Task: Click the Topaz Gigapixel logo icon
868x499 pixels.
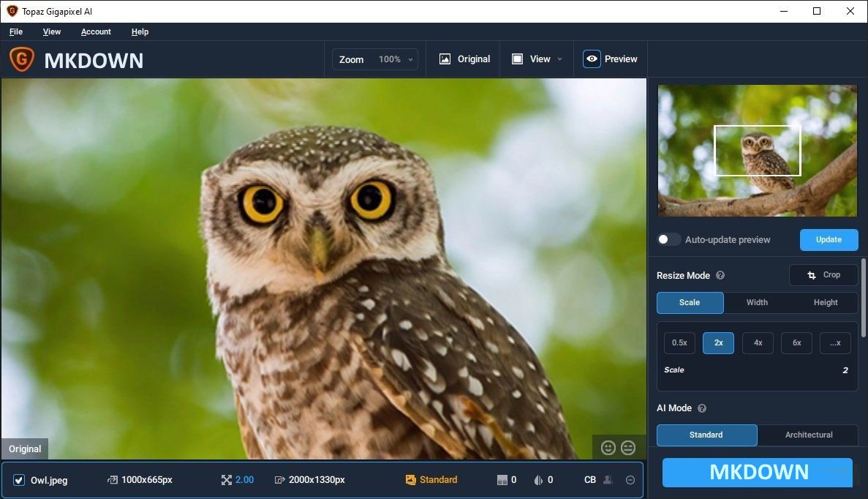Action: (x=22, y=59)
